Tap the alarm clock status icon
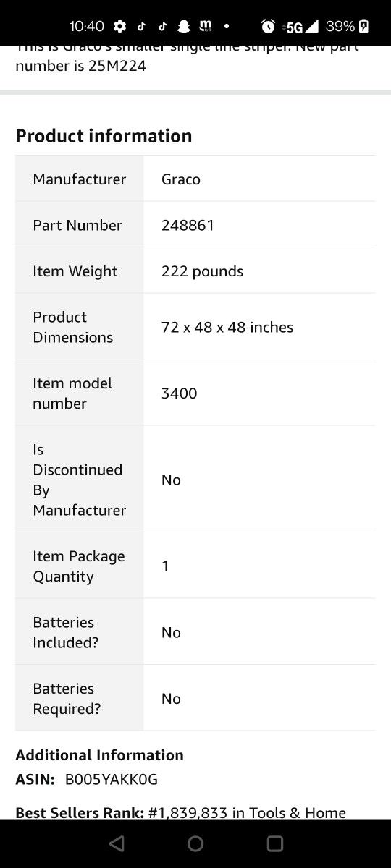391x868 pixels. 268,27
